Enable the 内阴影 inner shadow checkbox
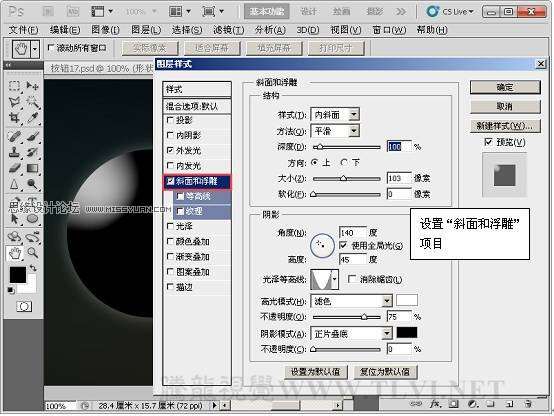This screenshot has height=416, width=554. point(170,135)
